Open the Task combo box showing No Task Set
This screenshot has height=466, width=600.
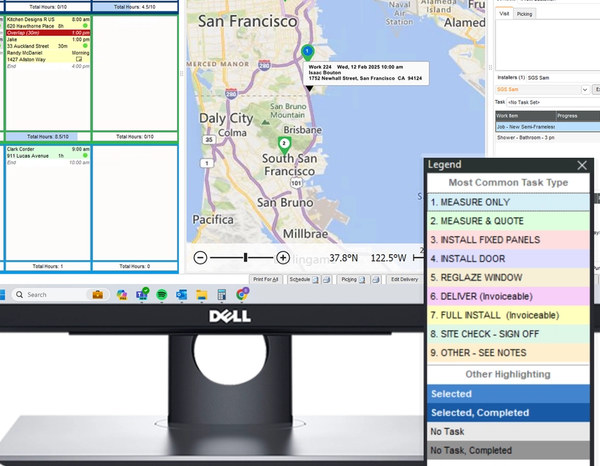[553, 102]
